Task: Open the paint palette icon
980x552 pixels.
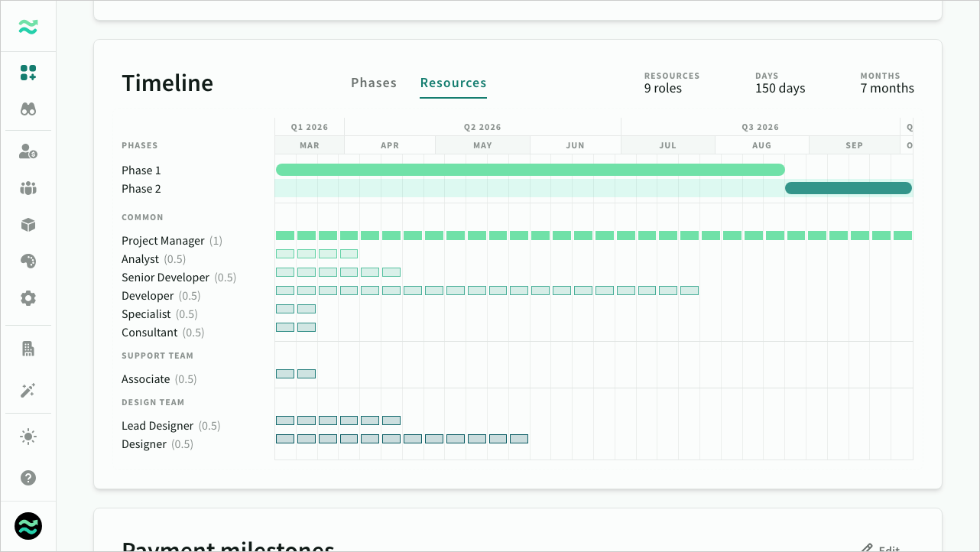Action: tap(28, 261)
